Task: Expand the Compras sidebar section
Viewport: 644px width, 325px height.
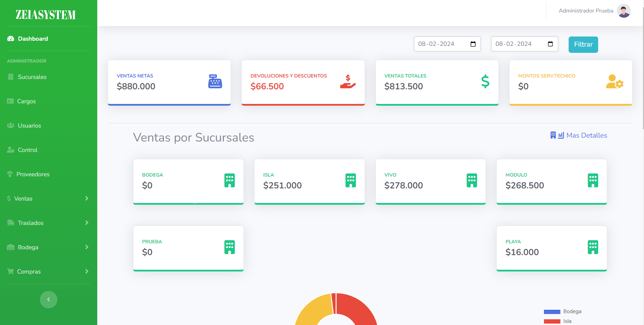Action: point(48,271)
